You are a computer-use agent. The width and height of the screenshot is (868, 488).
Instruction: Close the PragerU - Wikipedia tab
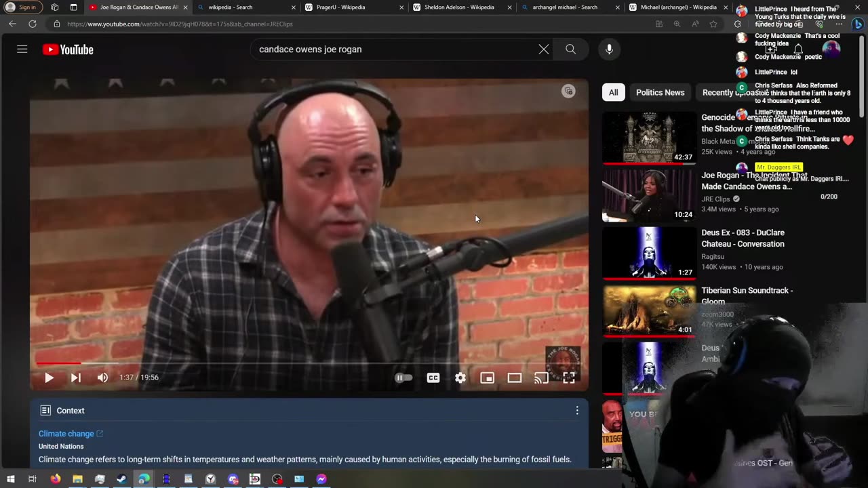point(401,7)
